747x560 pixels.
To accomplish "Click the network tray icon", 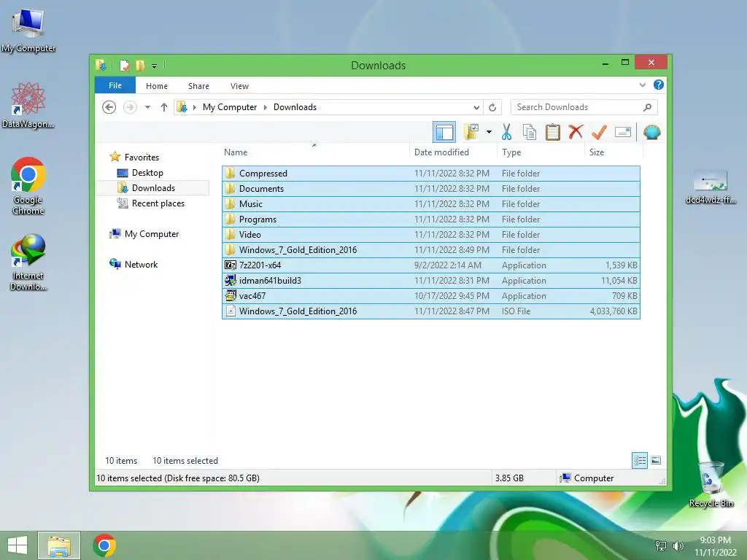I will click(x=661, y=545).
